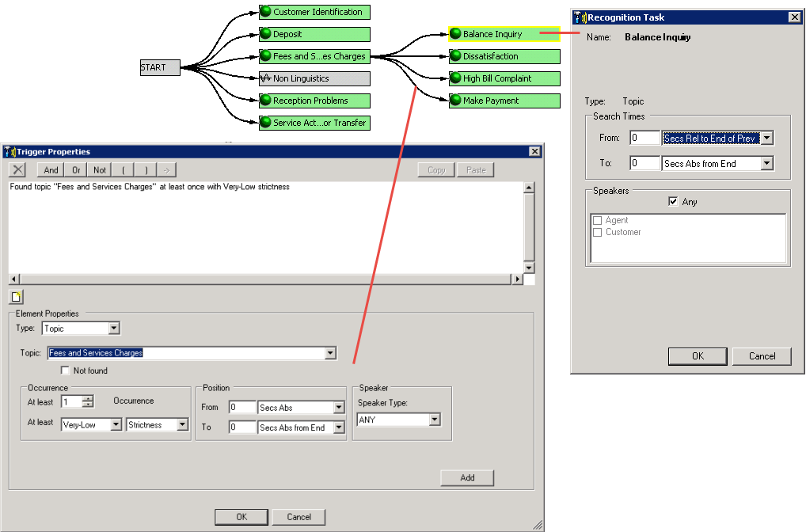Click the green icon on Make Payment node
The image size is (806, 532).
(x=455, y=101)
